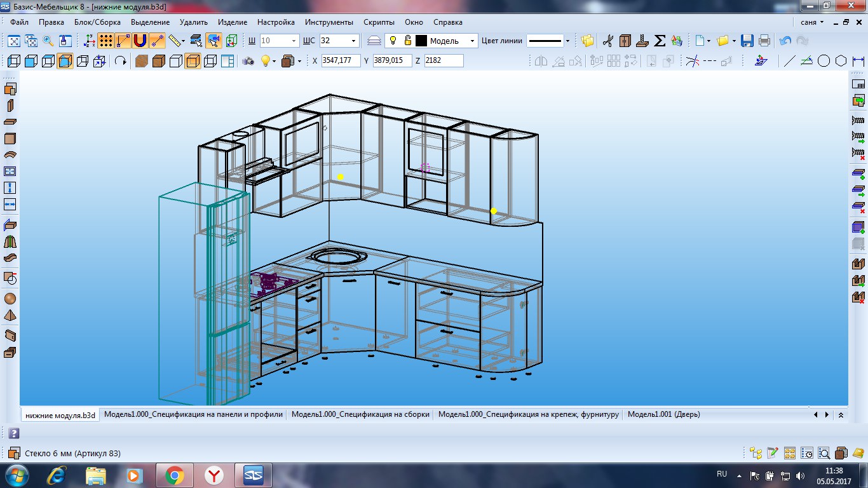
Task: Open the material boxes dropdown arrow
Action: click(x=300, y=62)
